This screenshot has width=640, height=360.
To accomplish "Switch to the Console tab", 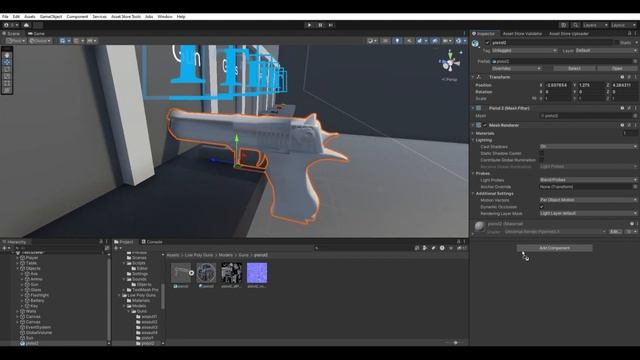I will pos(152,242).
